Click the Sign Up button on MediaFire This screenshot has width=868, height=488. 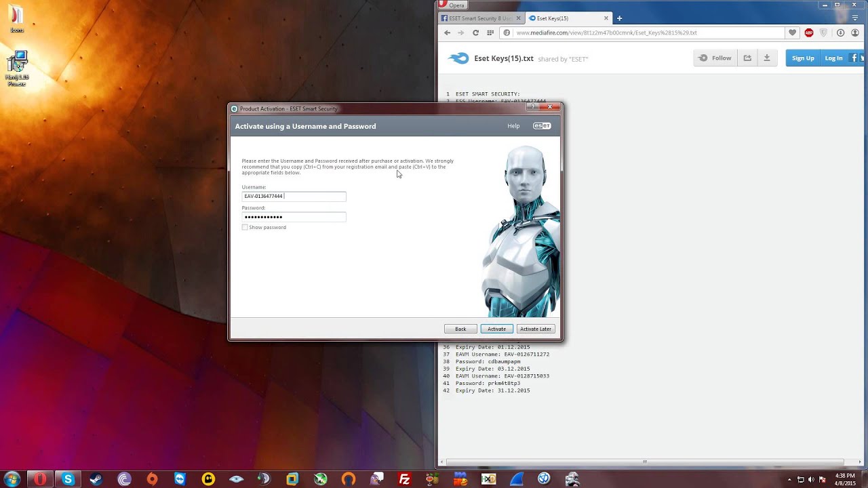coord(803,58)
